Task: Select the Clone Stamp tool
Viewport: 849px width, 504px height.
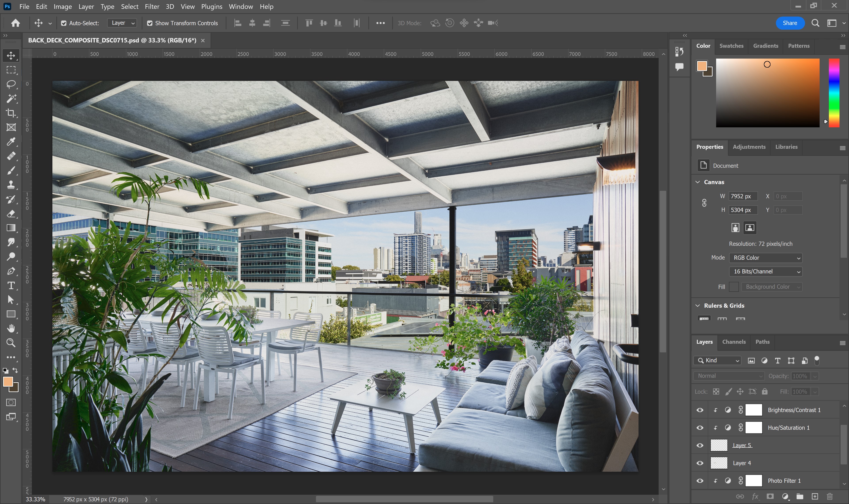Action: coord(11,185)
